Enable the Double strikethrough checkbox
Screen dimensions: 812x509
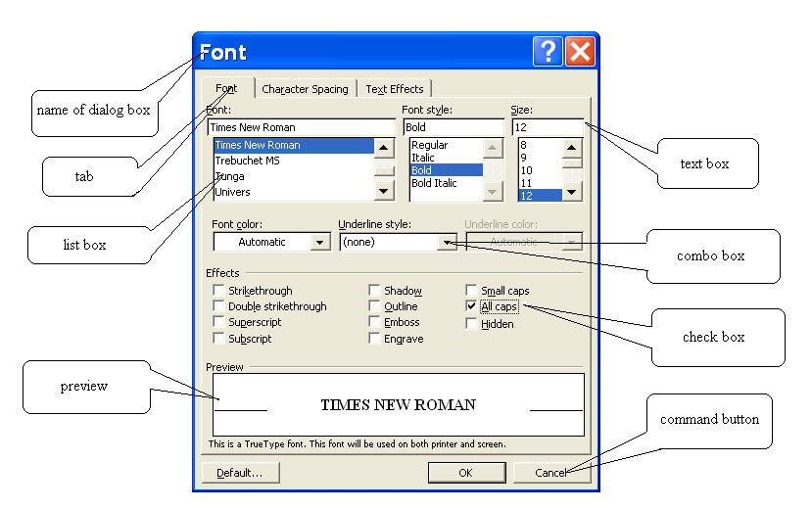click(x=218, y=305)
